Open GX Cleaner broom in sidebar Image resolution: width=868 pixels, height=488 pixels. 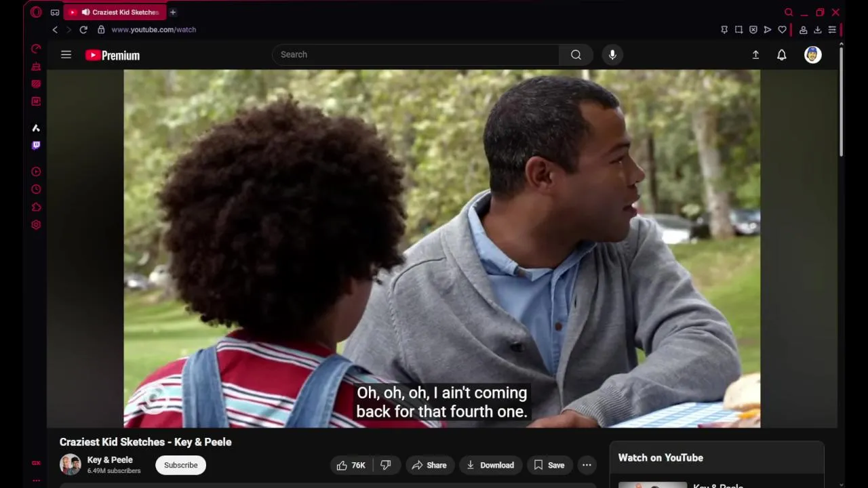36,66
